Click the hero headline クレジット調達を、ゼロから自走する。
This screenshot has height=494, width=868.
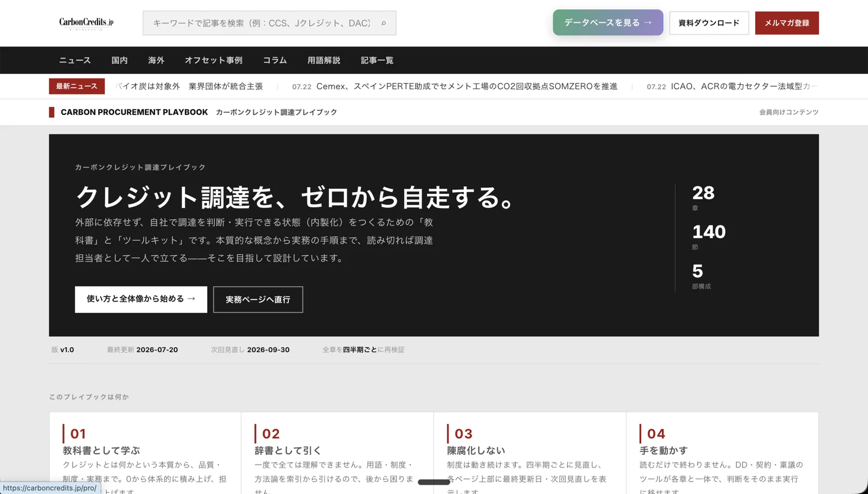click(x=296, y=197)
